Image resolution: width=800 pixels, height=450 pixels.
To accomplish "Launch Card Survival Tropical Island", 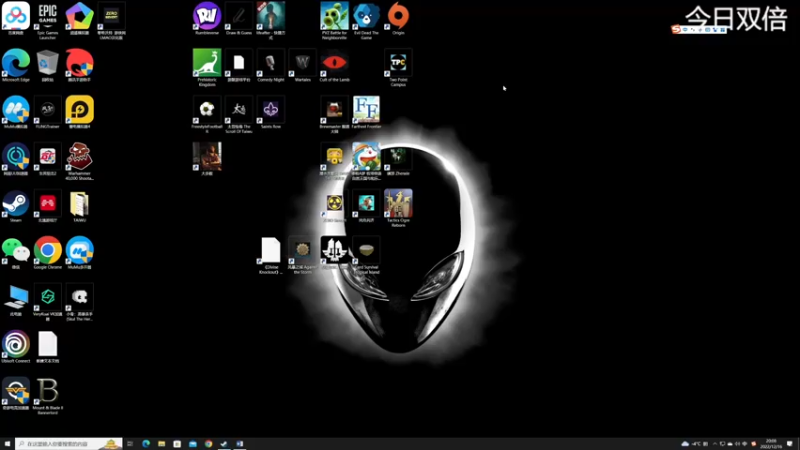I will point(366,255).
